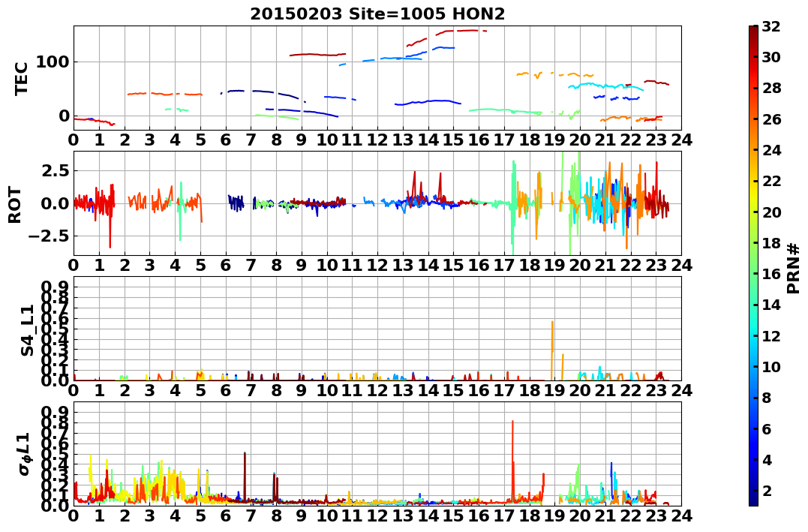Click hour 19 tick below the S4_L1 plot
The height and width of the screenshot is (532, 808).
pos(555,390)
